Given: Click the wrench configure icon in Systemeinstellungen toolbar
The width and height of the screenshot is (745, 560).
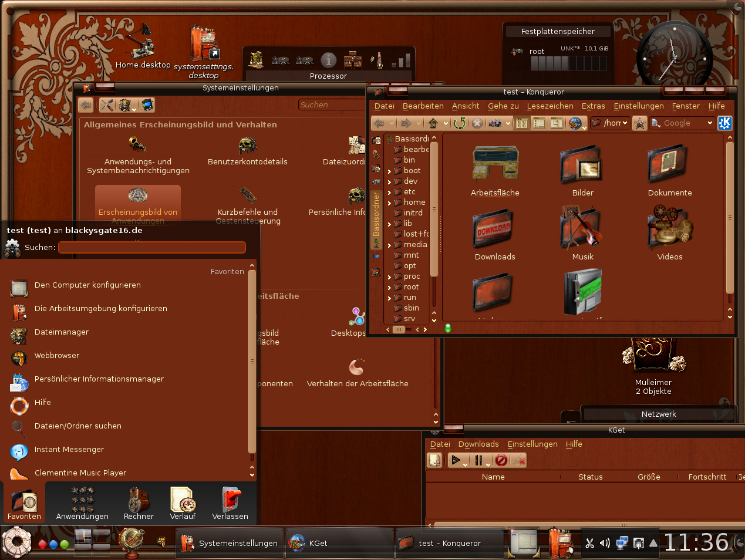Looking at the screenshot, I should pos(107,105).
